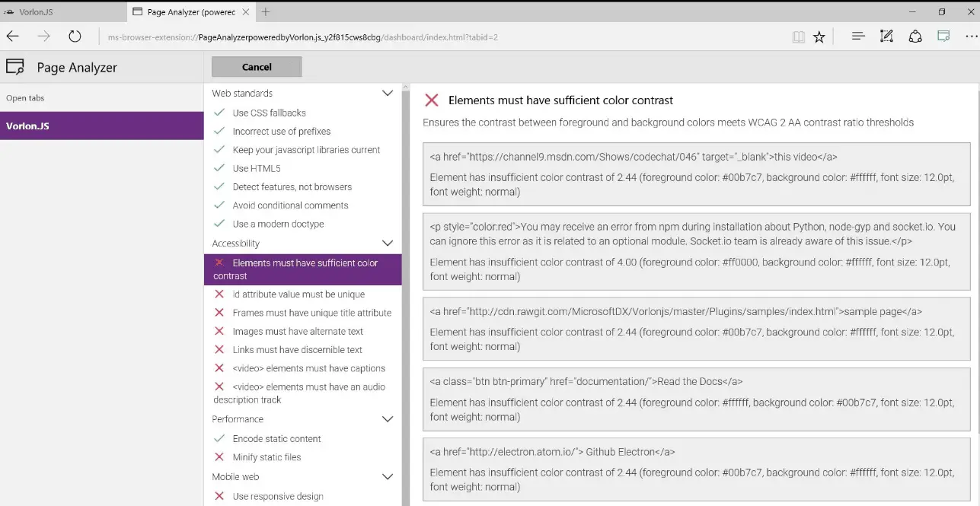This screenshot has height=506, width=980.
Task: Click checkmark icon beside Use CSS fallbacks
Action: [x=219, y=113]
